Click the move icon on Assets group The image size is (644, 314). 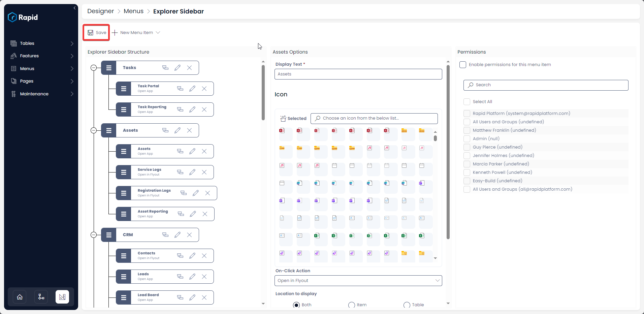coord(165,130)
